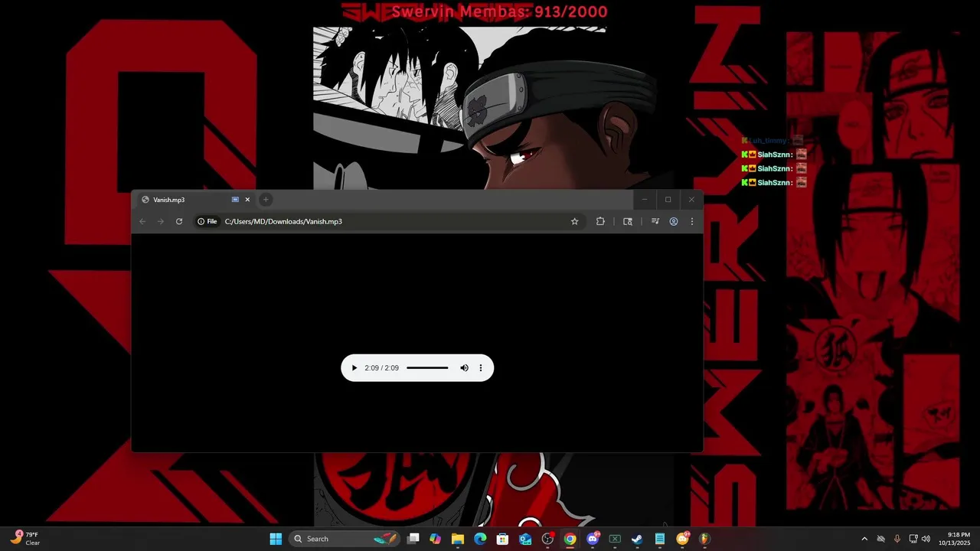Screen dimensions: 980x551
Task: Show hidden system tray icons
Action: click(864, 539)
